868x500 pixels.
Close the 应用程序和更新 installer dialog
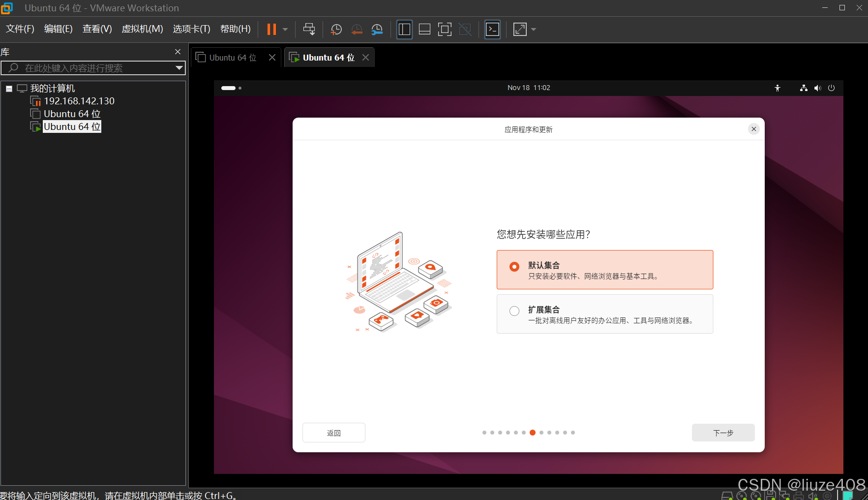[x=754, y=129]
